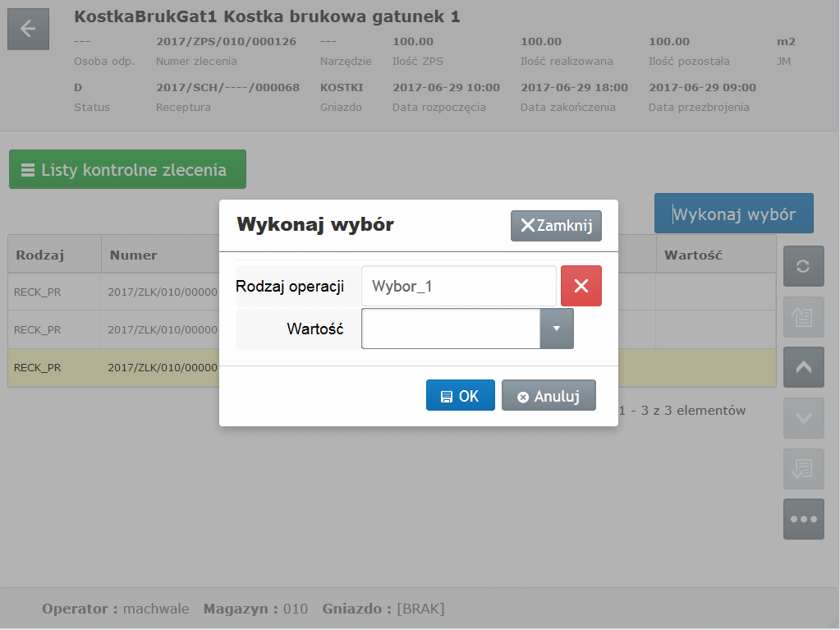Click the m2 unit value
The width and height of the screenshot is (840, 630).
tap(786, 41)
